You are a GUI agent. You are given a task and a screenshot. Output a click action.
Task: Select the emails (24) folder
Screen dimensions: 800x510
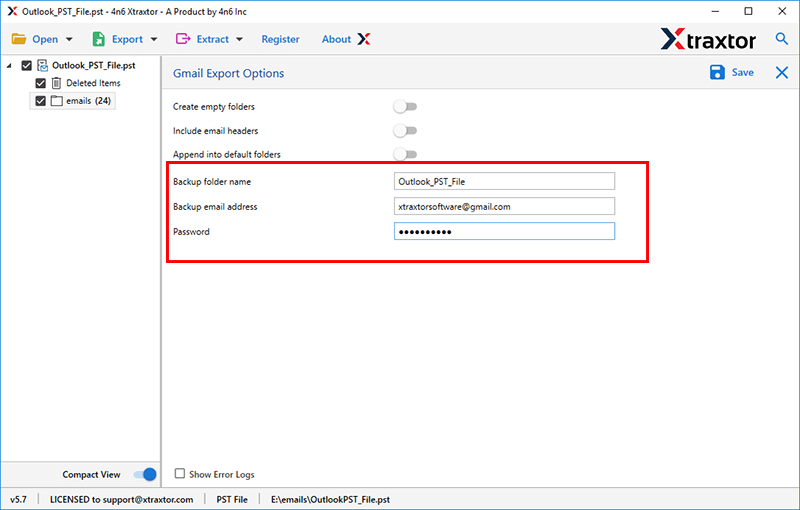pos(88,100)
